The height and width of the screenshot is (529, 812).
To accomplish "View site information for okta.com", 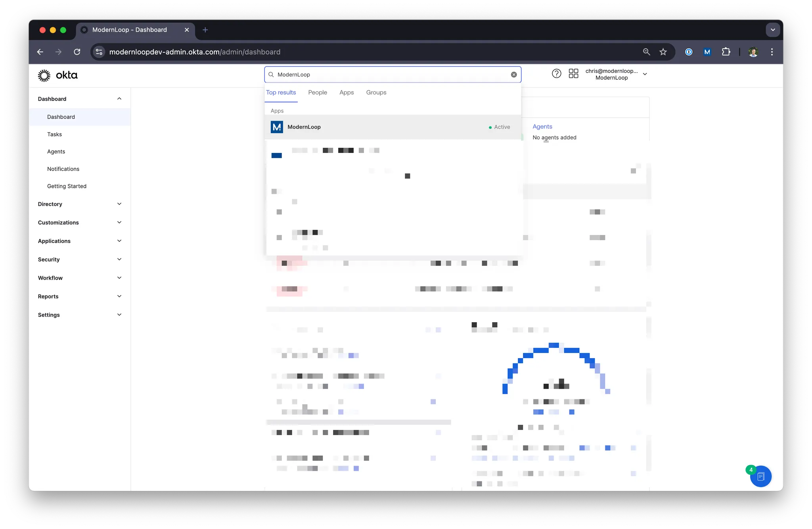I will 99,52.
